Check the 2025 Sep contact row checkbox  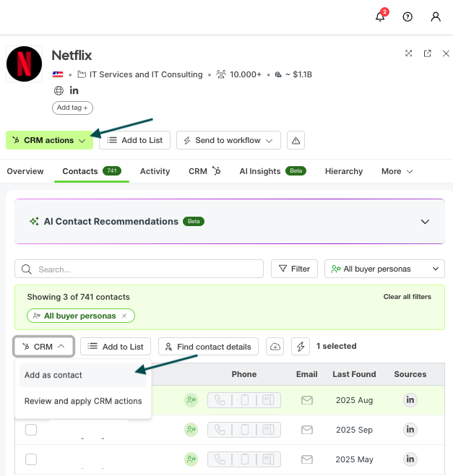(31, 430)
